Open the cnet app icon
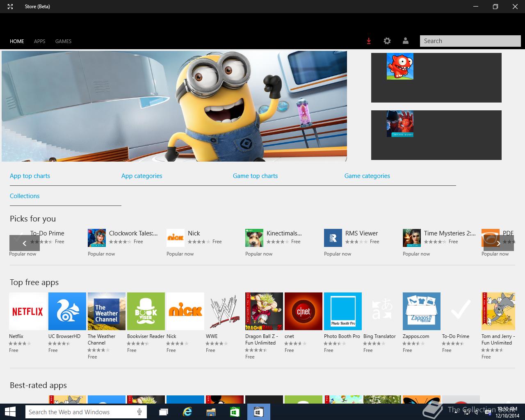This screenshot has height=420, width=525. [x=304, y=311]
